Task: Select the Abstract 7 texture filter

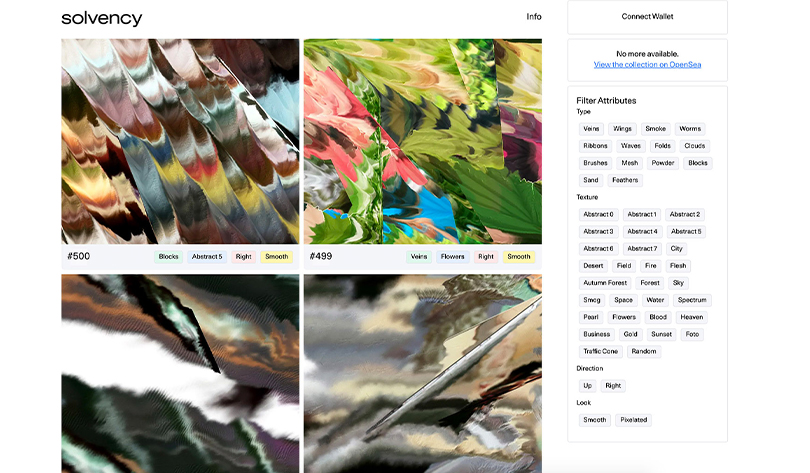Action: 642,249
